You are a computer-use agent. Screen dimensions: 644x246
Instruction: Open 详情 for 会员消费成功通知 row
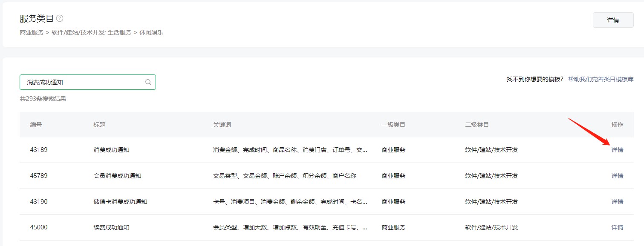(x=617, y=176)
